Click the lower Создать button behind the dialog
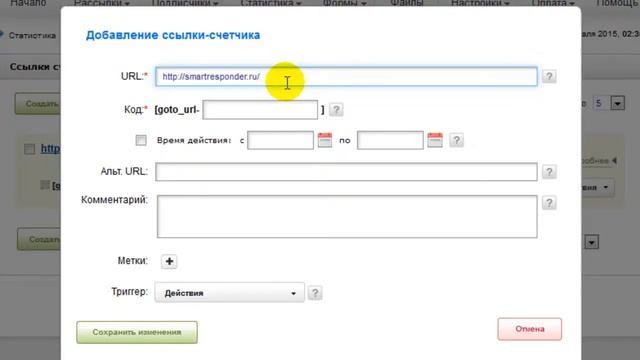The width and height of the screenshot is (640, 360). pyautogui.click(x=39, y=239)
